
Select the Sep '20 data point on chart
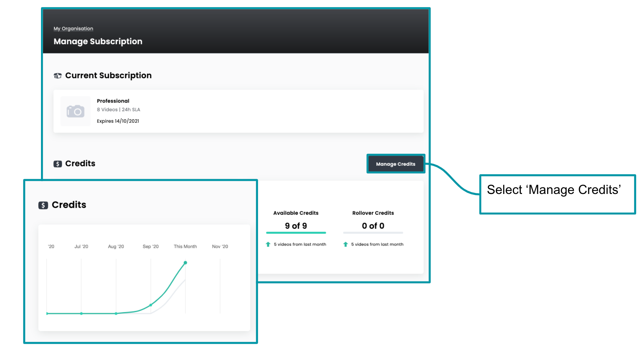tap(151, 305)
